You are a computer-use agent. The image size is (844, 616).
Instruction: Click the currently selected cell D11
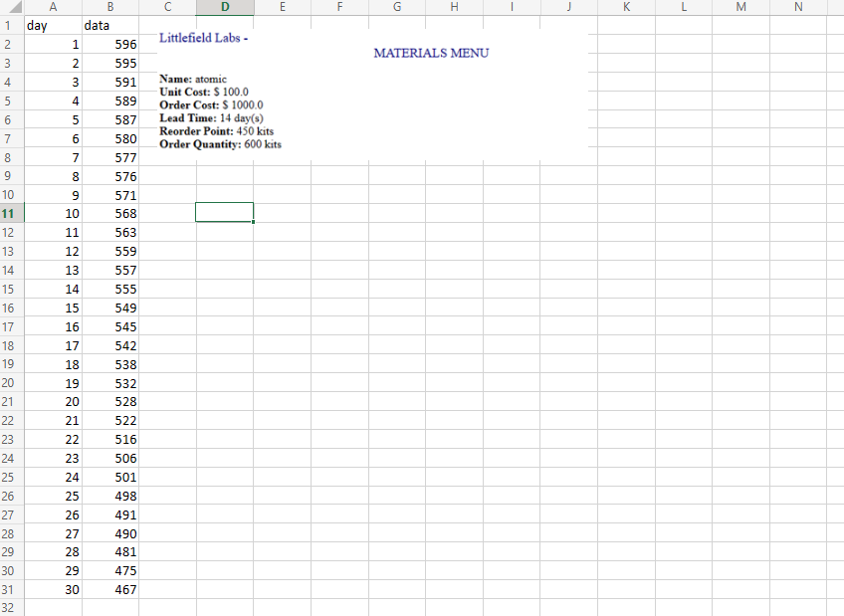pyautogui.click(x=225, y=213)
